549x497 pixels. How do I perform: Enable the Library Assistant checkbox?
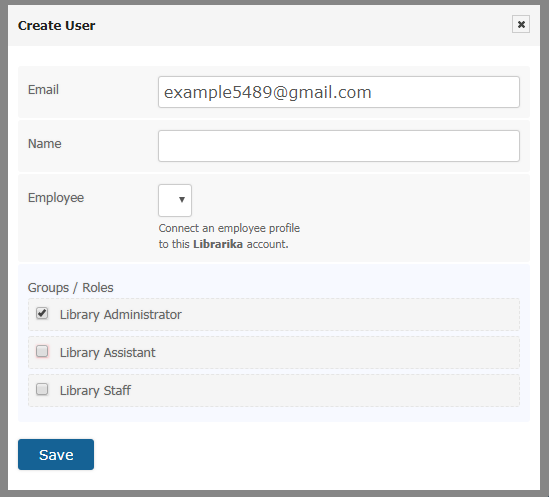[x=42, y=351]
